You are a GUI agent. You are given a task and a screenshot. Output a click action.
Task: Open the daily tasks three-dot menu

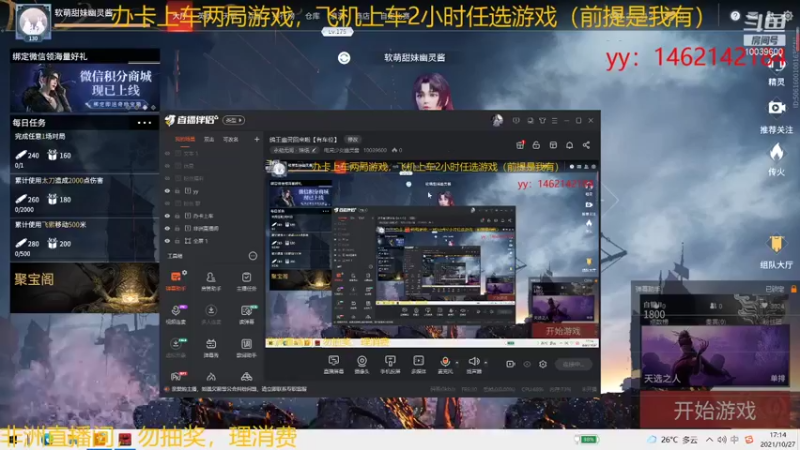point(144,123)
